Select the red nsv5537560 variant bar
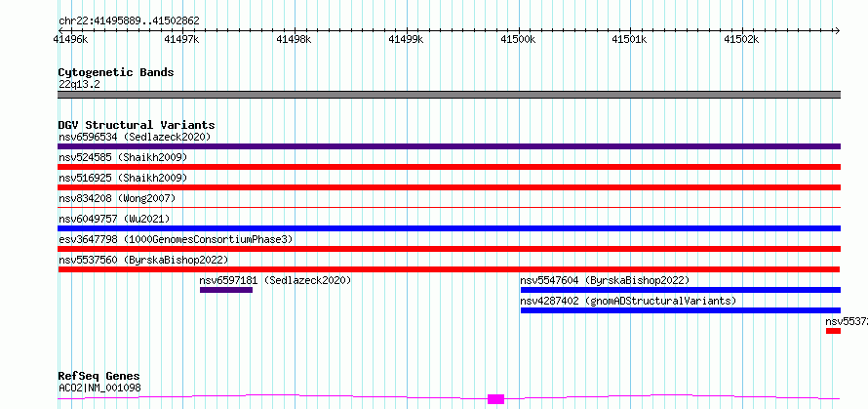868x409 pixels. click(449, 269)
